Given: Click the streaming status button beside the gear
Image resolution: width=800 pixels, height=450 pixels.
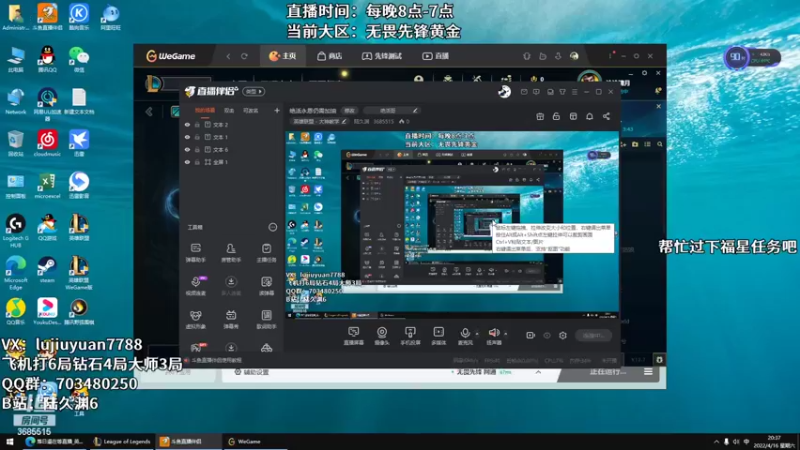Looking at the screenshot, I should point(593,335).
